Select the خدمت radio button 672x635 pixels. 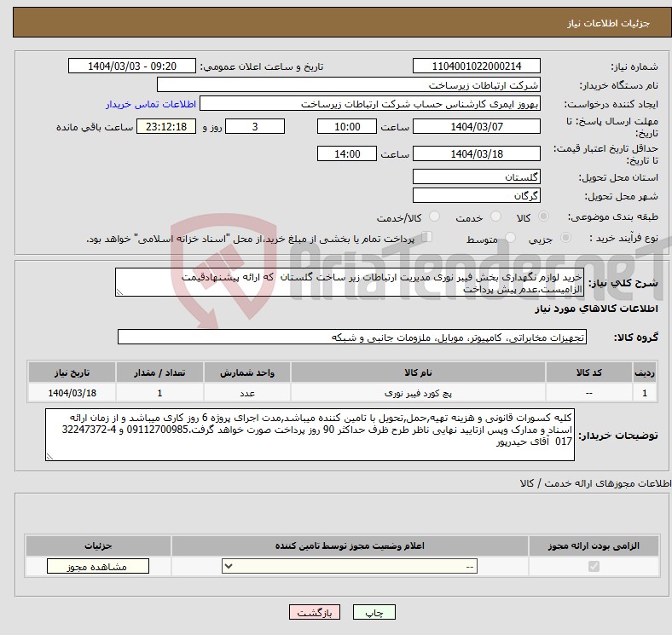point(495,216)
